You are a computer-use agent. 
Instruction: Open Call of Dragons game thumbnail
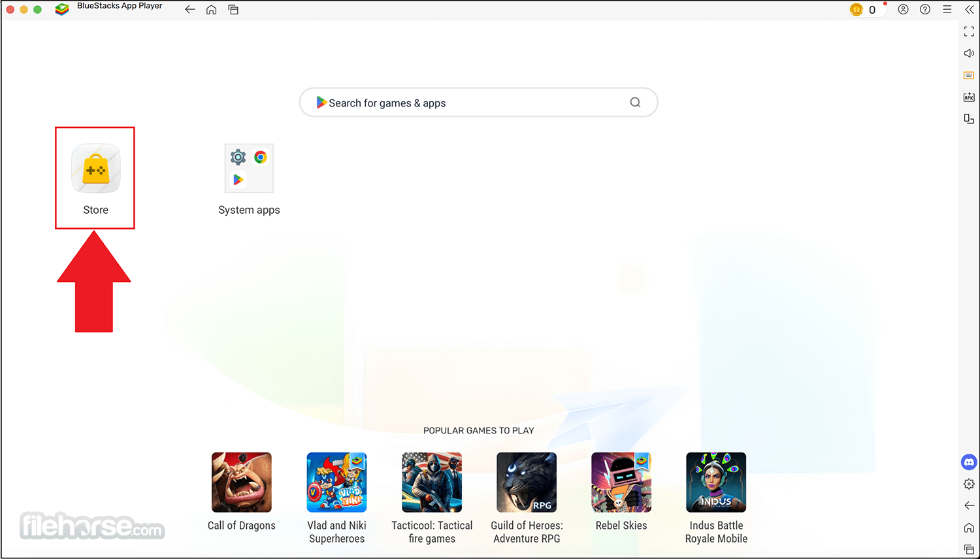(242, 483)
